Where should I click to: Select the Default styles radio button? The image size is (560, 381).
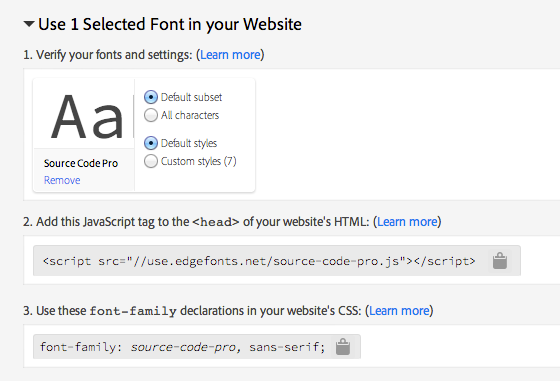pyautogui.click(x=151, y=143)
